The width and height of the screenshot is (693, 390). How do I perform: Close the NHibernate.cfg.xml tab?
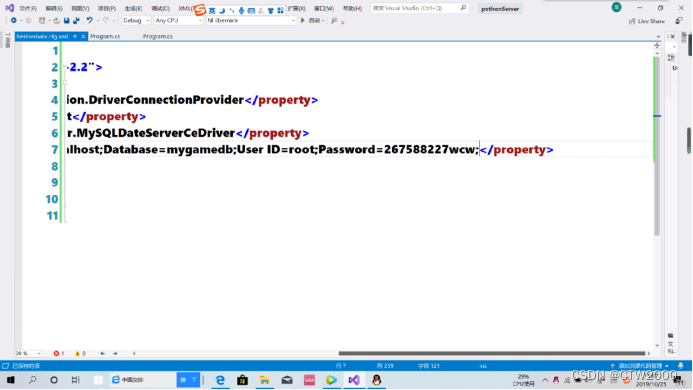pos(83,36)
